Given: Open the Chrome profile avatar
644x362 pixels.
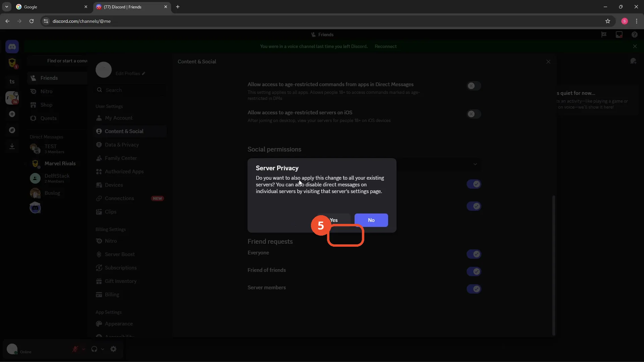Looking at the screenshot, I should click(625, 21).
